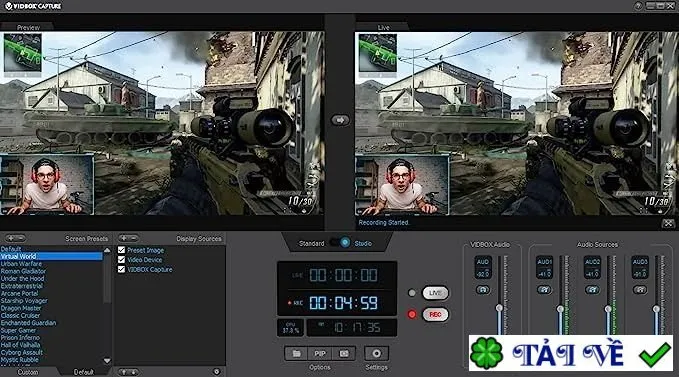Image resolution: width=679 pixels, height=377 pixels.
Task: Click the AUD1 level display box
Action: click(x=545, y=267)
